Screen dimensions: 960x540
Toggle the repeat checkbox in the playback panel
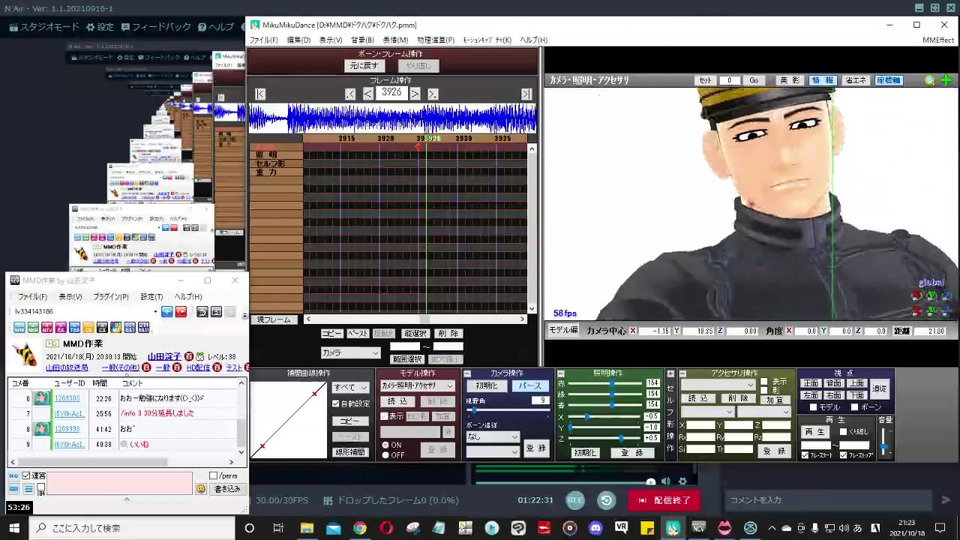pyautogui.click(x=844, y=432)
